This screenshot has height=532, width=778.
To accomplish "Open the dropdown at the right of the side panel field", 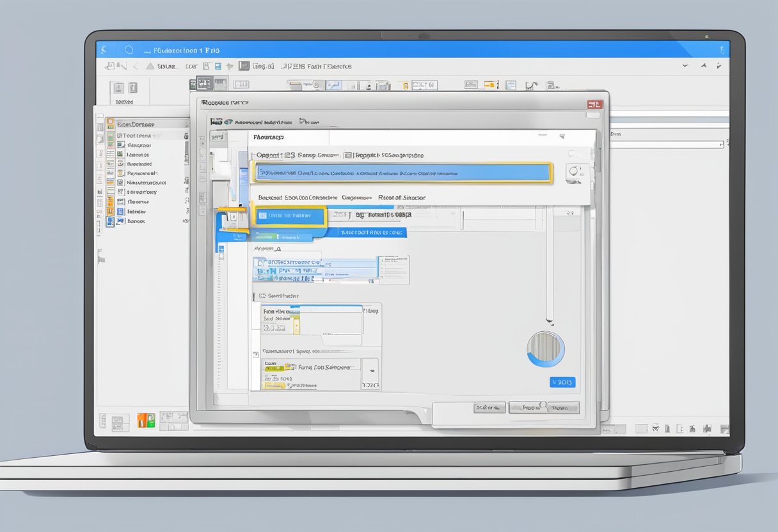I will pos(721,145).
